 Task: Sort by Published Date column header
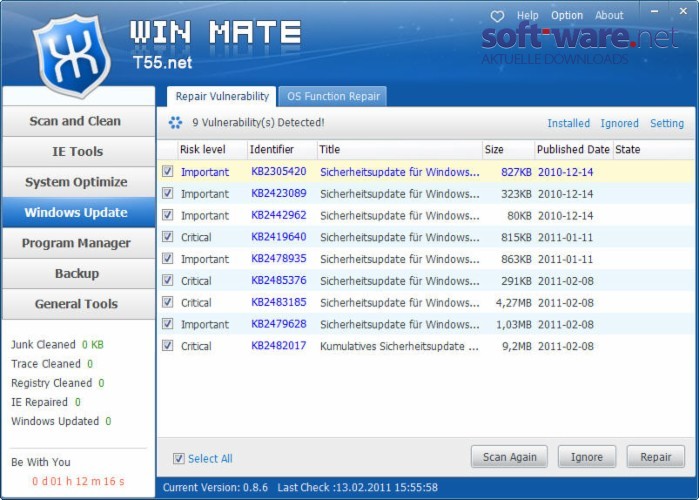tap(573, 149)
